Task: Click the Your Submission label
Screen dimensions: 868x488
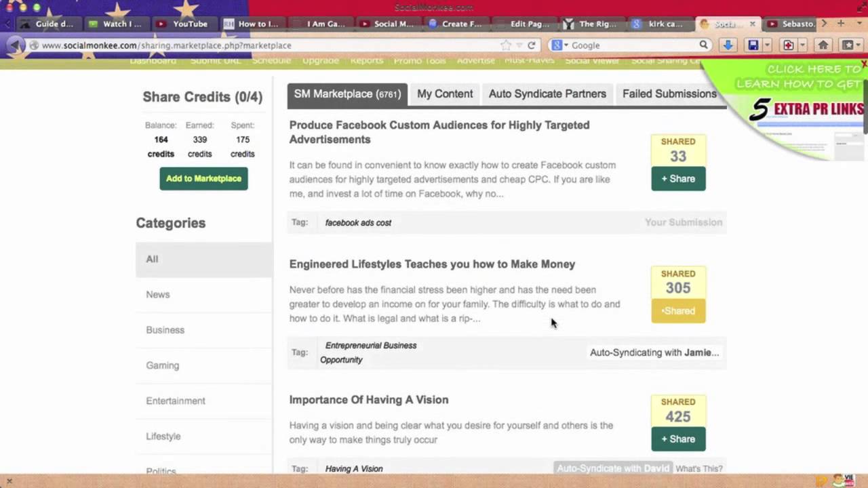Action: coord(684,222)
